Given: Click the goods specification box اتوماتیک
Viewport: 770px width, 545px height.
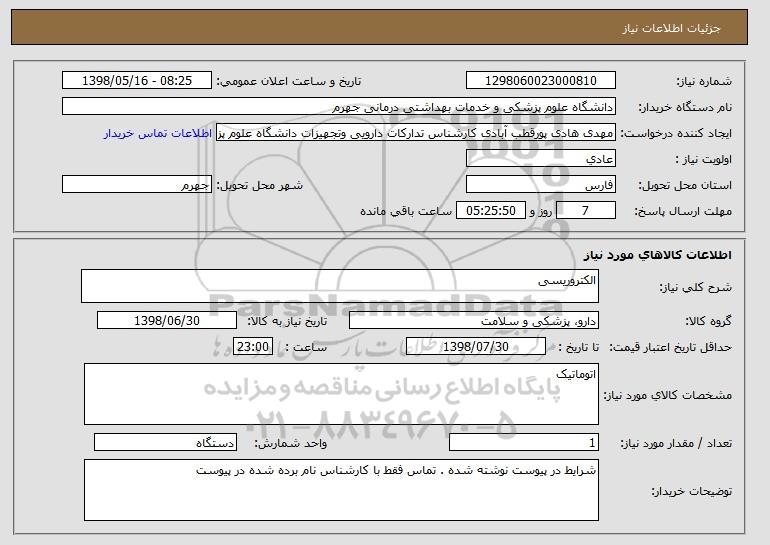Looking at the screenshot, I should pyautogui.click(x=341, y=394).
